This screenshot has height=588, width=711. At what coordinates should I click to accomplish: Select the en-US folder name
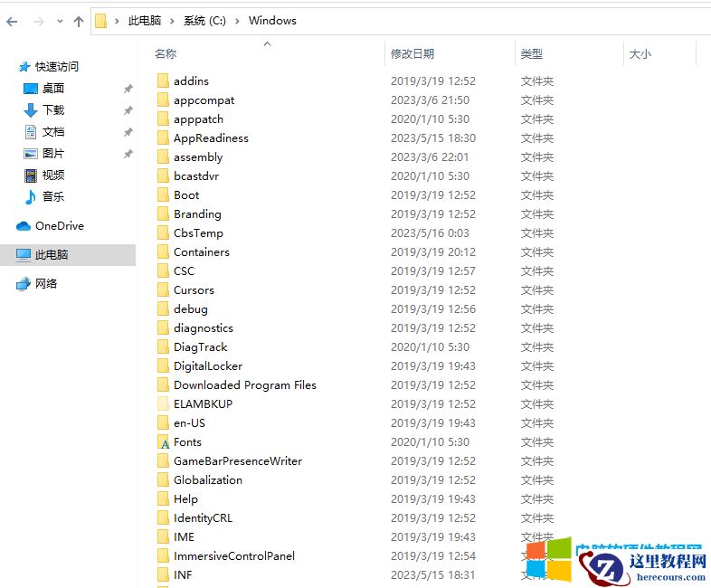pyautogui.click(x=190, y=423)
